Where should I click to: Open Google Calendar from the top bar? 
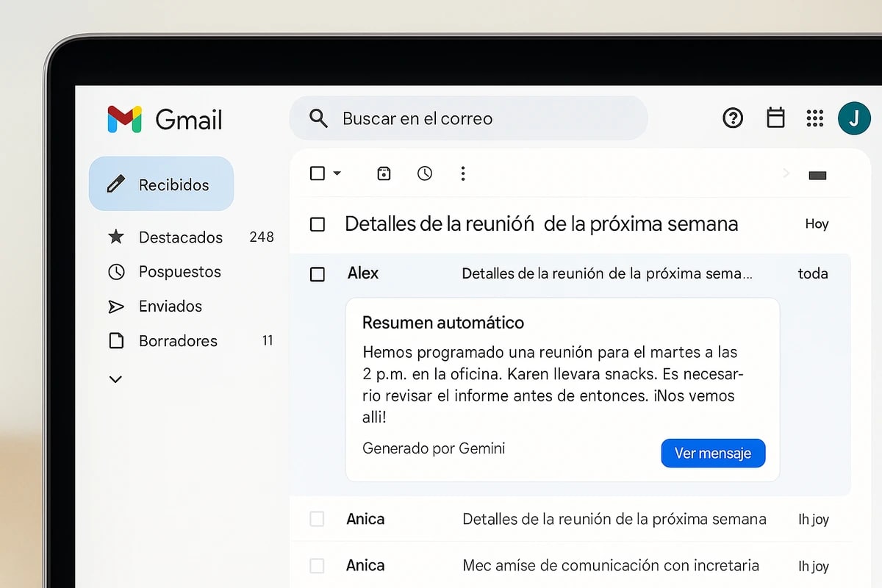(775, 118)
